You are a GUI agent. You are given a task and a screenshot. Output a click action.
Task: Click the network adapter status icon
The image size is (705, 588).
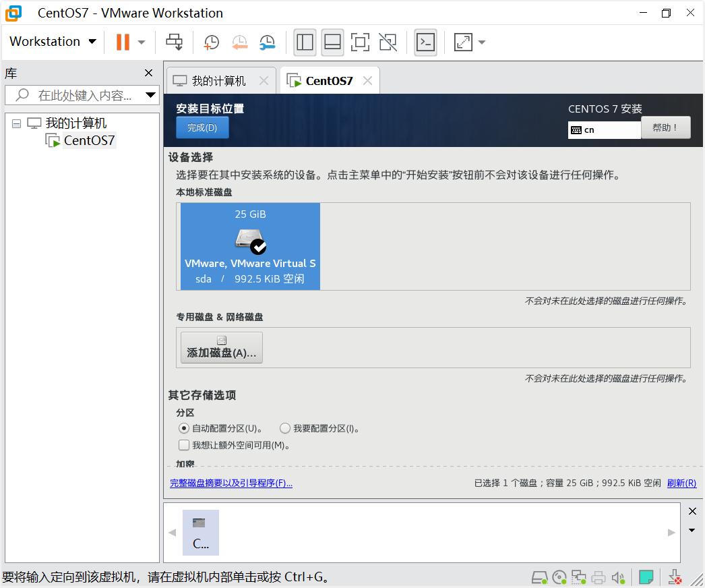(x=579, y=577)
